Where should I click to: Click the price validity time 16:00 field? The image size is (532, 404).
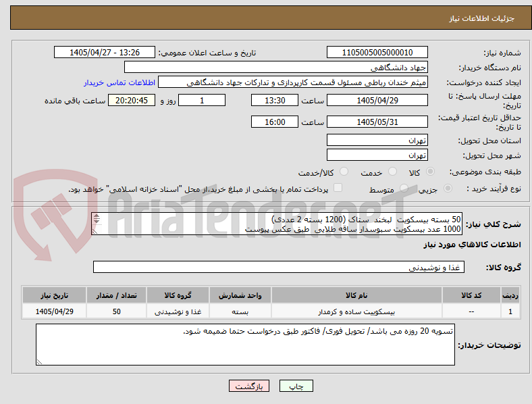(x=275, y=122)
